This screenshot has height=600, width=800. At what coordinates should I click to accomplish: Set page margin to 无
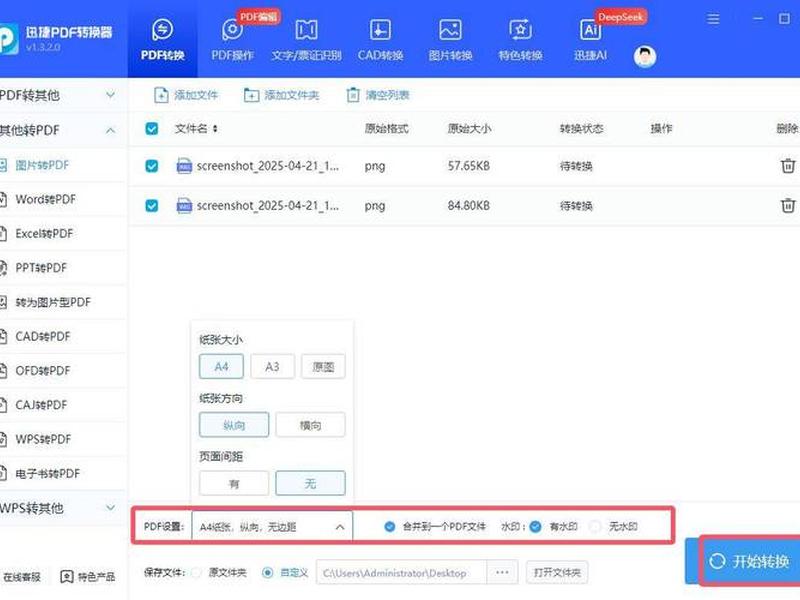310,483
